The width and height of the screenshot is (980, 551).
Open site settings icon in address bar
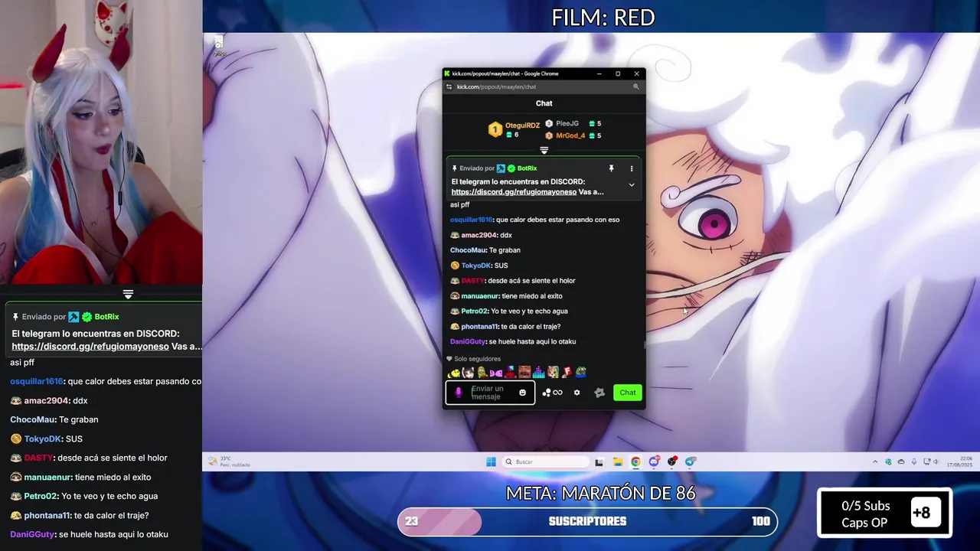pyautogui.click(x=449, y=87)
